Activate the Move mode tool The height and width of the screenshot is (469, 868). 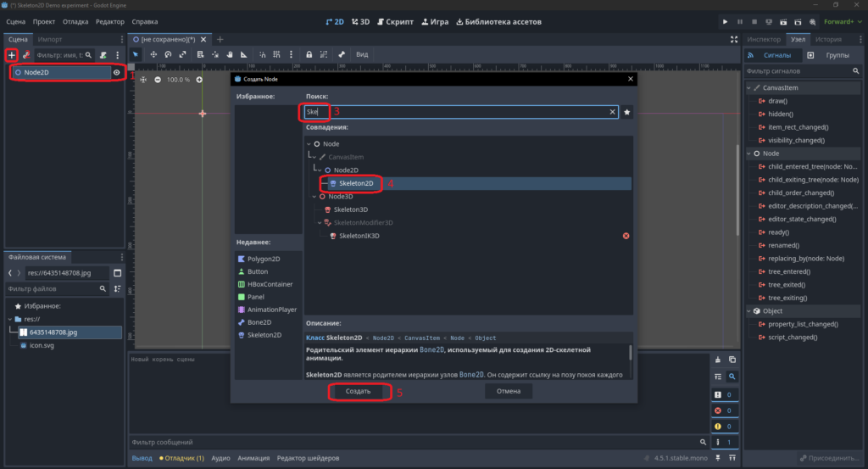click(153, 54)
